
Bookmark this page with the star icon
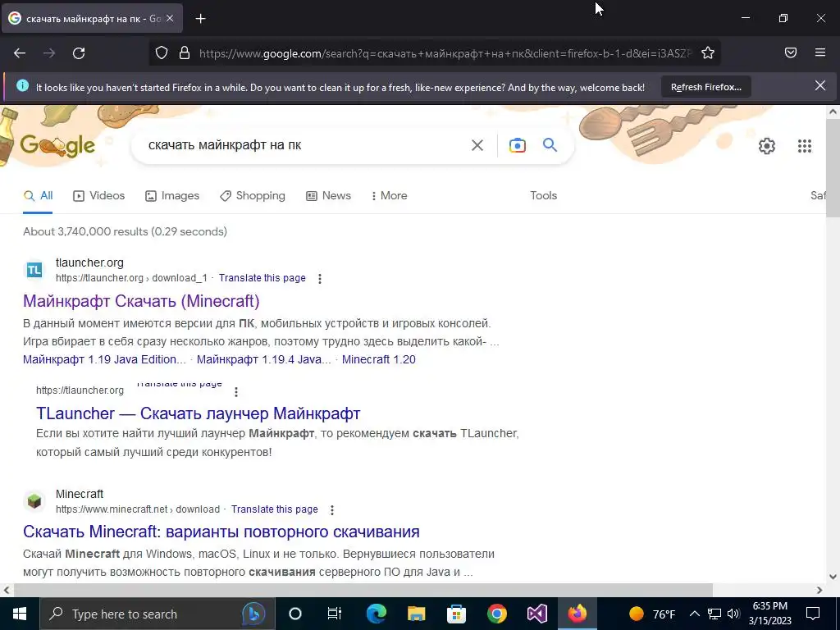coord(708,53)
